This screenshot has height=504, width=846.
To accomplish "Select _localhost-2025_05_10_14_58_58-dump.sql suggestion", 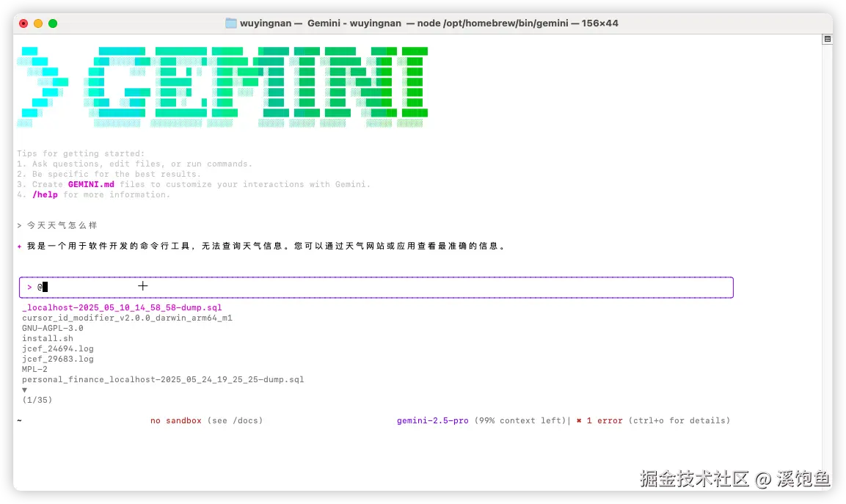I will [122, 307].
